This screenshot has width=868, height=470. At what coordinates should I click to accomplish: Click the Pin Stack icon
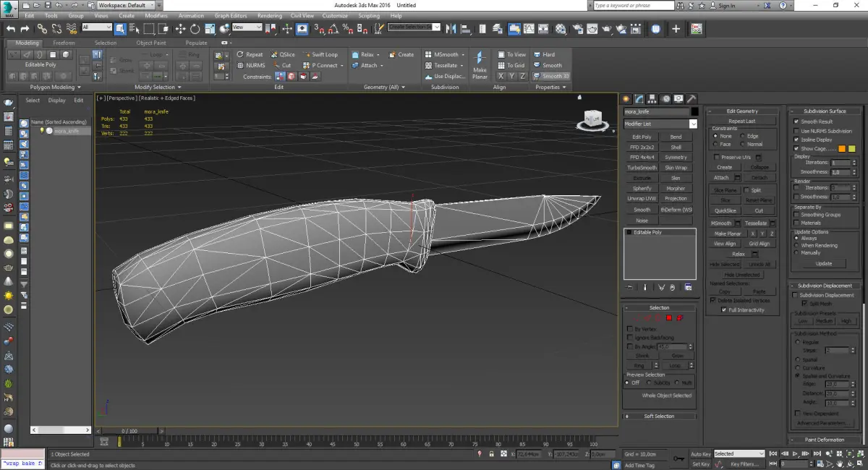pos(630,287)
